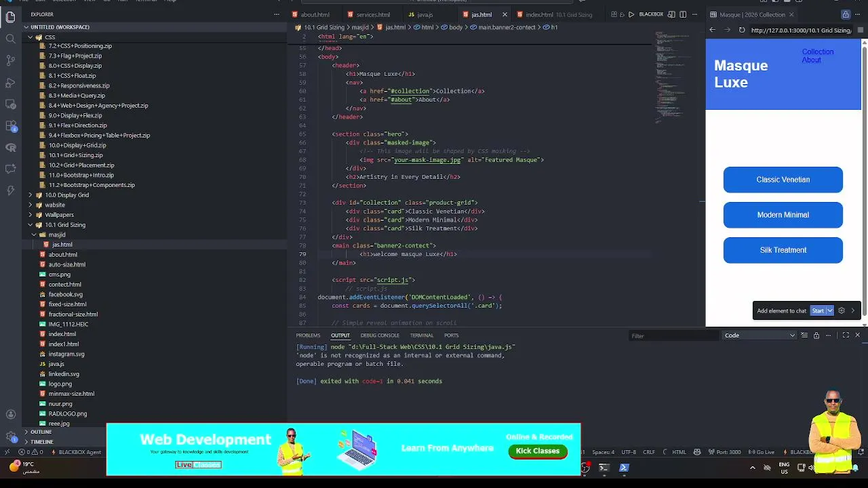Click the preview browser URL address field
Viewport: 868px width, 488px height.
pyautogui.click(x=801, y=30)
